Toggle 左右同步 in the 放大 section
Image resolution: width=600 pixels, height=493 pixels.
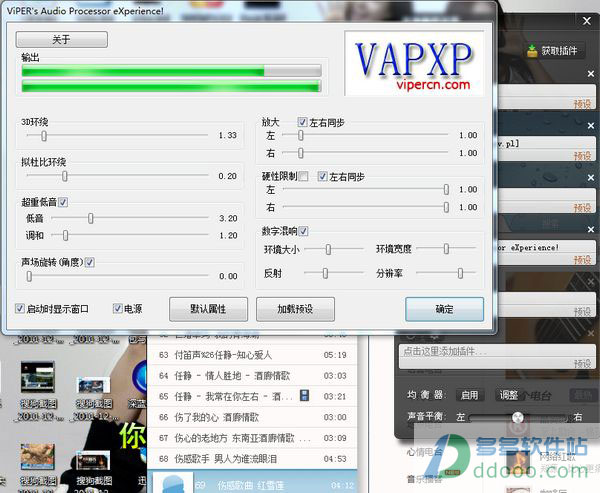click(302, 122)
